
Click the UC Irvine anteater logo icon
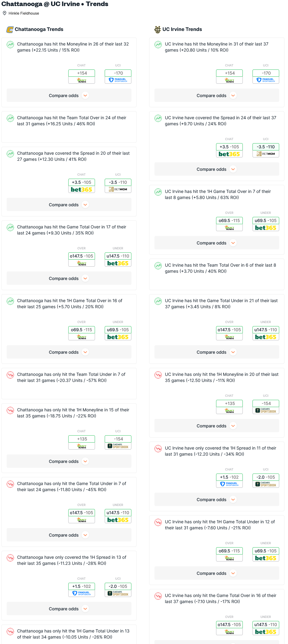click(158, 29)
